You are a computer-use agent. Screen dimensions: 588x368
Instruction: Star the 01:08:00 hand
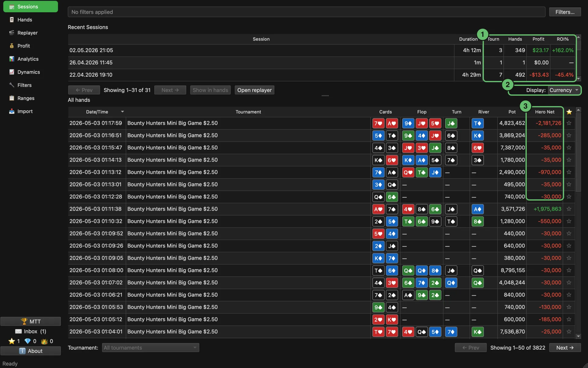569,270
